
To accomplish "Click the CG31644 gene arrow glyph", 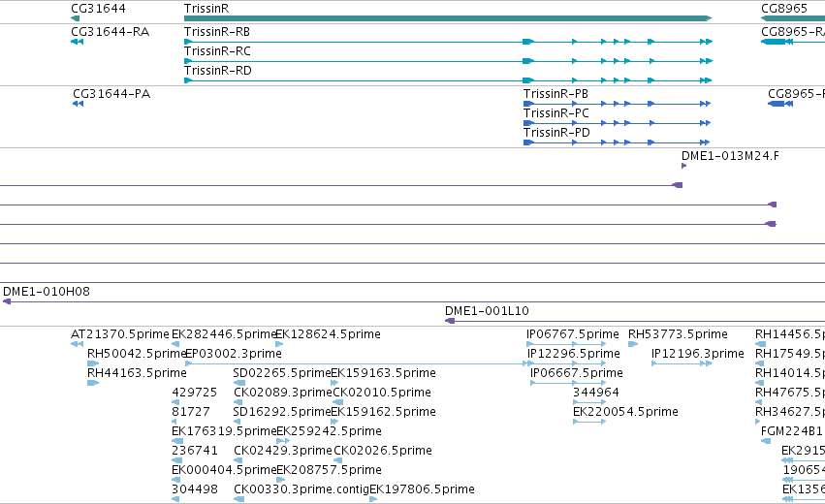I will point(75,18).
